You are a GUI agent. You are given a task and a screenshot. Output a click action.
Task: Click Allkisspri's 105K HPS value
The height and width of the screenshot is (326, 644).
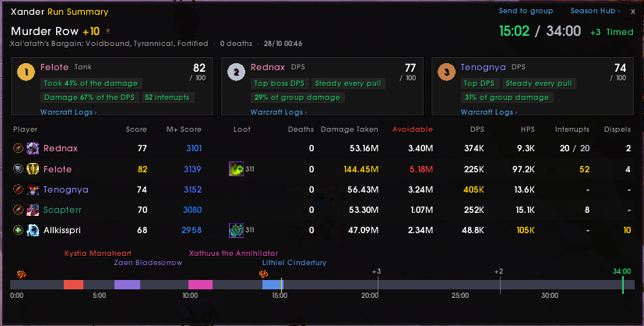click(526, 230)
